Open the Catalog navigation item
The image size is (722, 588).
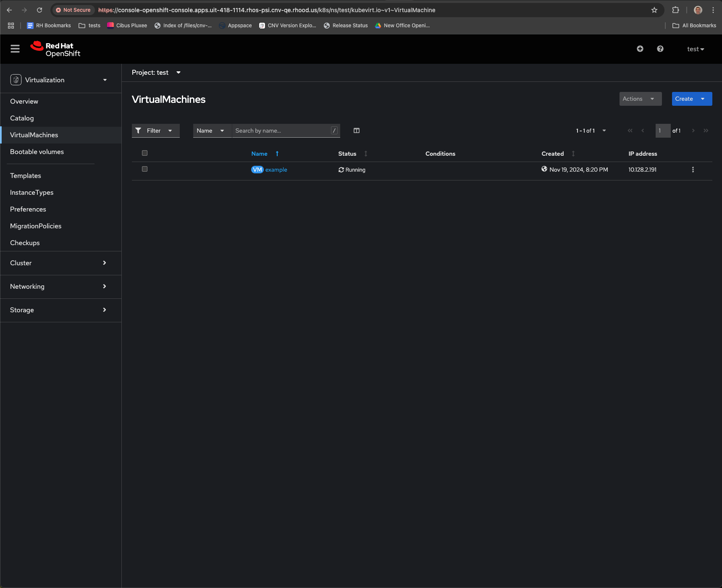pyautogui.click(x=22, y=118)
